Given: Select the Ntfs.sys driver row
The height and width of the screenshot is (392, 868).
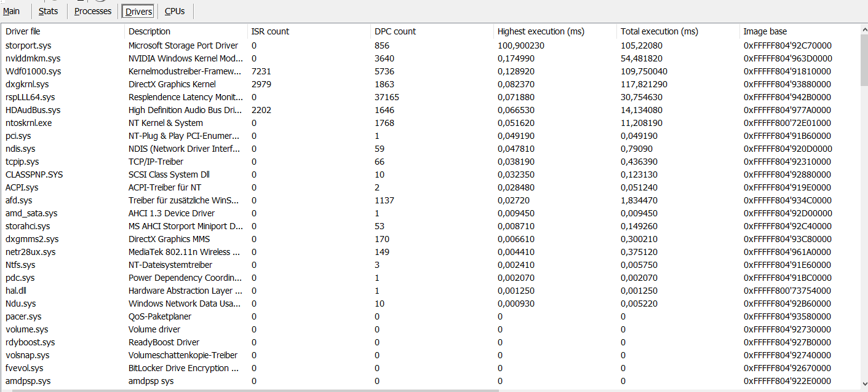Looking at the screenshot, I should tap(431, 265).
